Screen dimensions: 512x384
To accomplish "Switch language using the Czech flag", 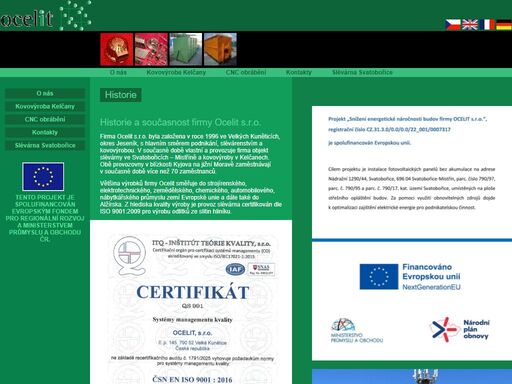I will coord(453,25).
